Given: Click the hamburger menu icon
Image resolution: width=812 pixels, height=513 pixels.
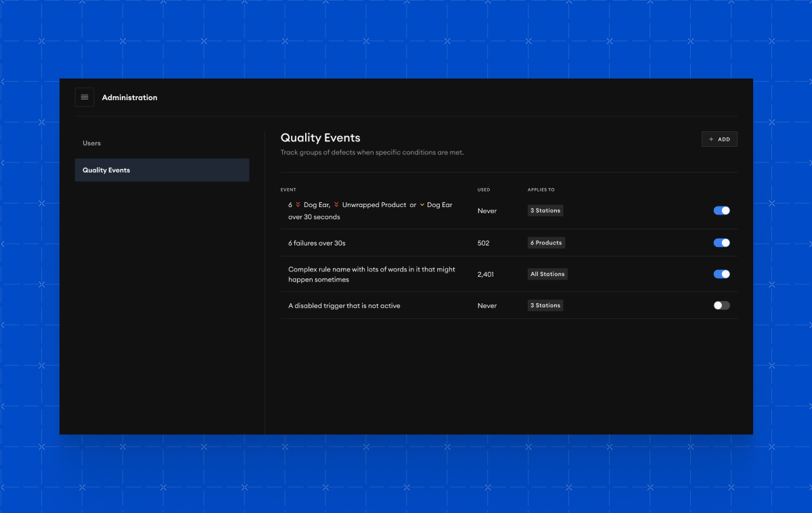Looking at the screenshot, I should click(85, 97).
